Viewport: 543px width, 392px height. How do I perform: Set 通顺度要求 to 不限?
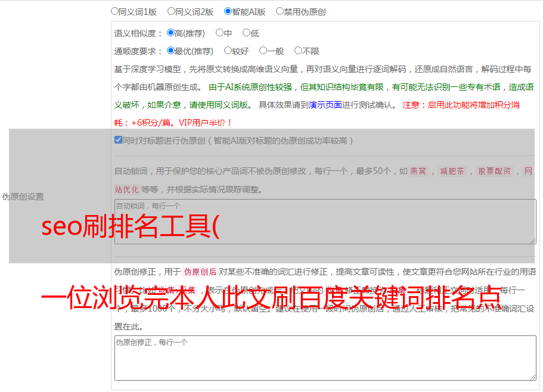click(x=298, y=51)
